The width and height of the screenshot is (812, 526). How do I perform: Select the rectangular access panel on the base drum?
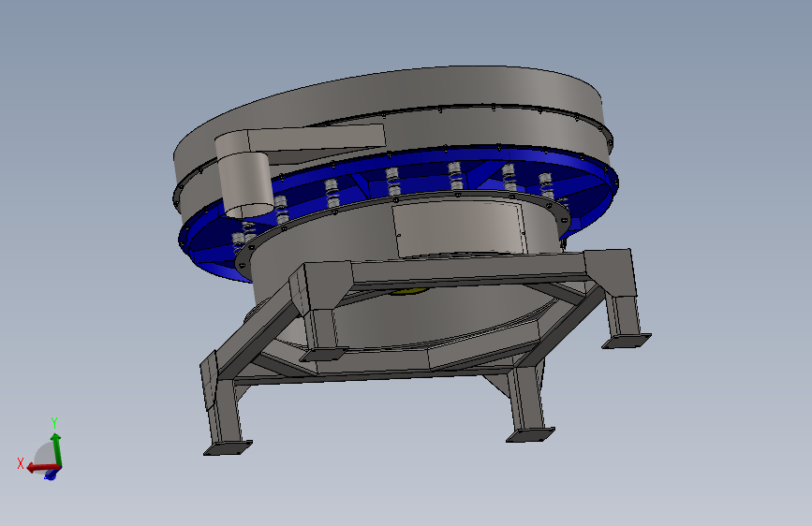459,228
